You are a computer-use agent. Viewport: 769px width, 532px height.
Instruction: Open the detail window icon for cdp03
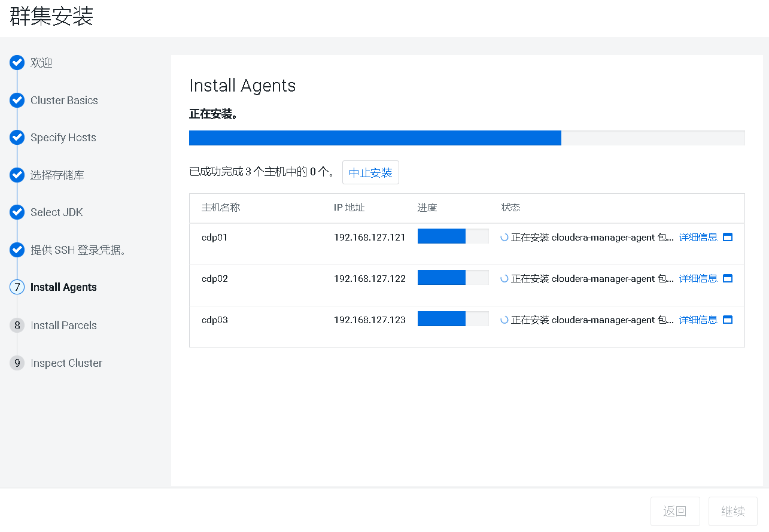point(728,320)
